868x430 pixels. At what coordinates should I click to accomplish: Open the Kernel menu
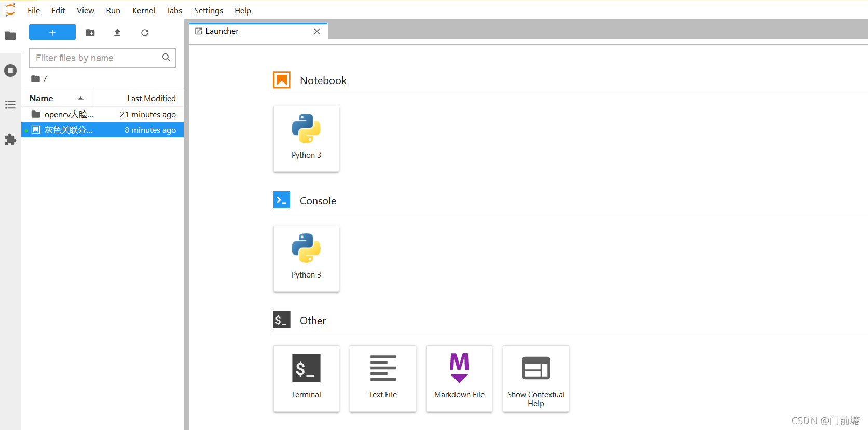point(144,10)
